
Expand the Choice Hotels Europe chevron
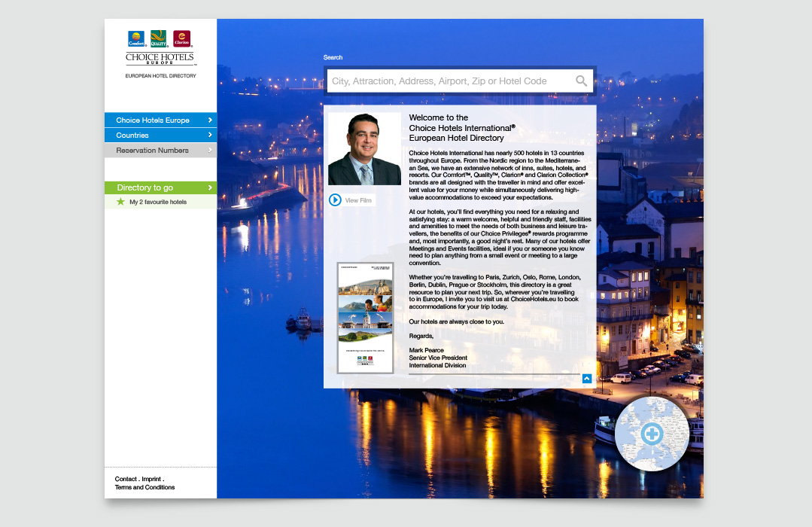pos(210,120)
